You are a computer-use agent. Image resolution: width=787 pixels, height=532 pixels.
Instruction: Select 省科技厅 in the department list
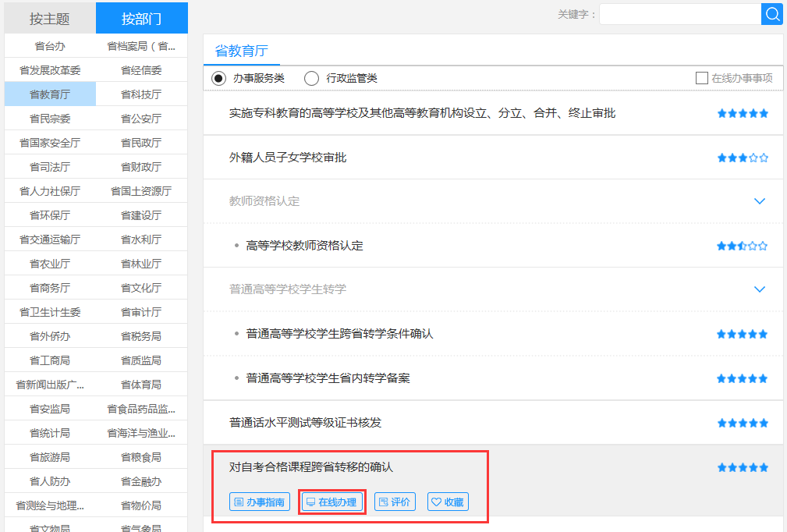point(141,94)
